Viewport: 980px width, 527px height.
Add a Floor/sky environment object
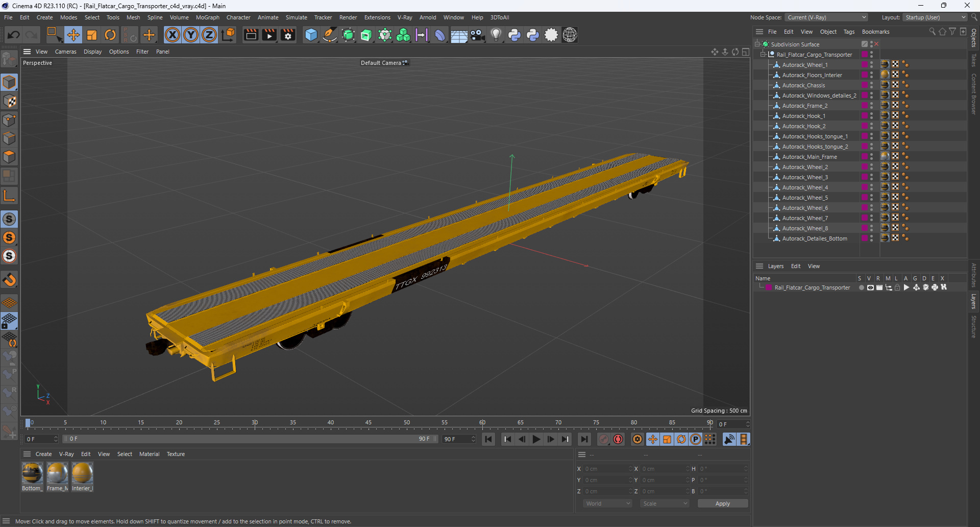point(459,35)
